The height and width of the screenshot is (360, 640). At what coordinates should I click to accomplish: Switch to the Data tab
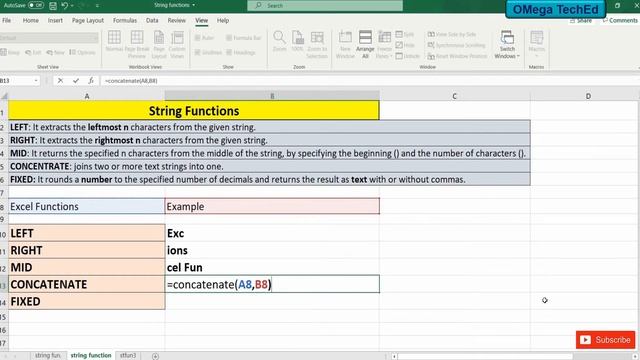(152, 20)
